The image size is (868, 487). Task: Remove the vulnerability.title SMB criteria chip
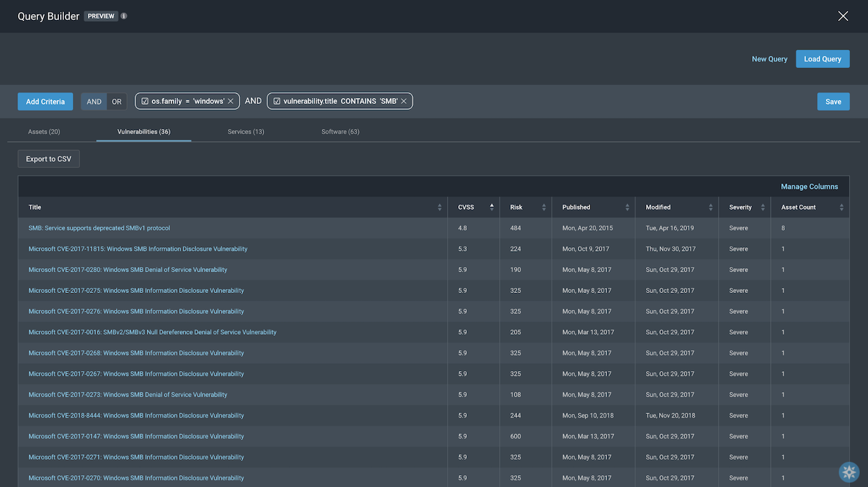[404, 101]
